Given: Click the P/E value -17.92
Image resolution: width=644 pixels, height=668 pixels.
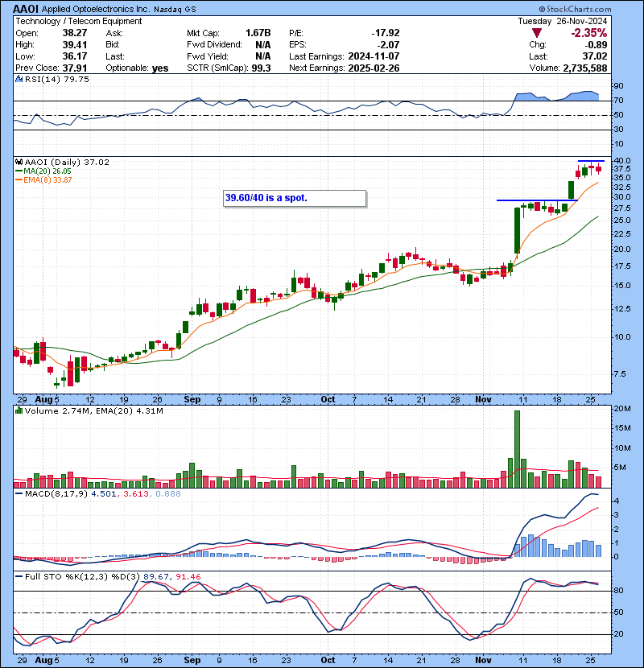Looking at the screenshot, I should tap(386, 33).
